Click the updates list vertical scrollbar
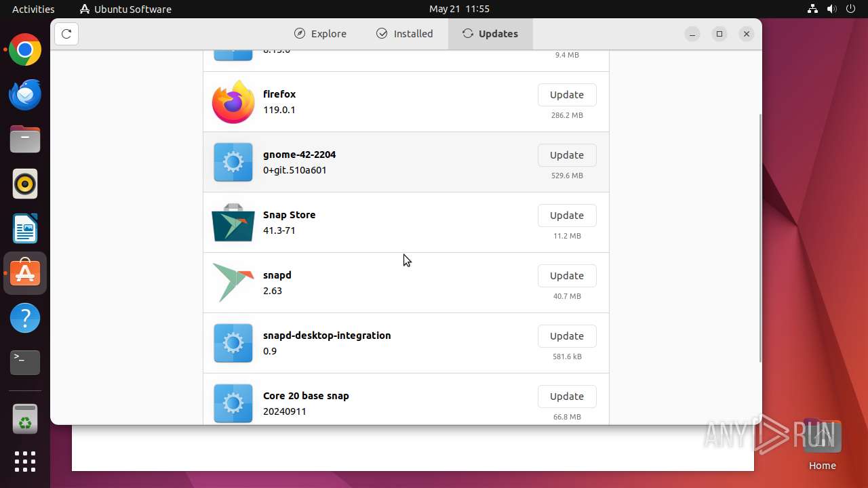 [759, 237]
